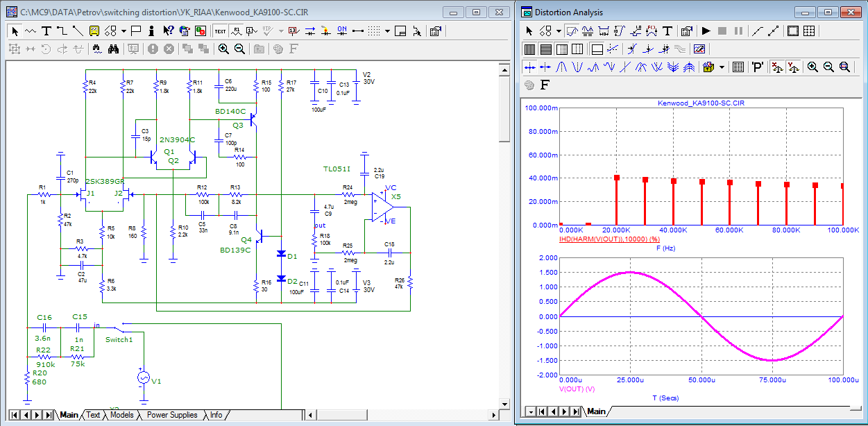The width and height of the screenshot is (868, 426).
Task: Click the schematic vertical scrollbar down arrow
Action: pos(504,403)
